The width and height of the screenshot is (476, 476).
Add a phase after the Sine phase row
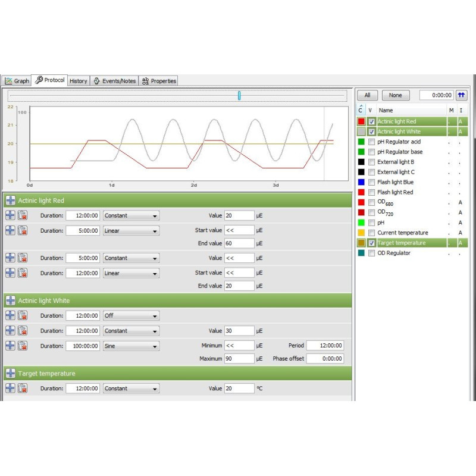click(x=10, y=346)
